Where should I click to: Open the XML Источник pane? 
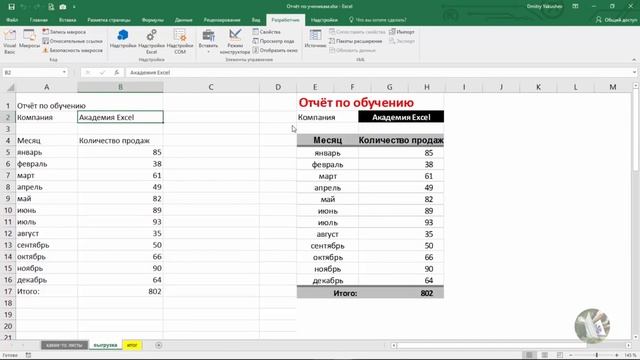(315, 39)
